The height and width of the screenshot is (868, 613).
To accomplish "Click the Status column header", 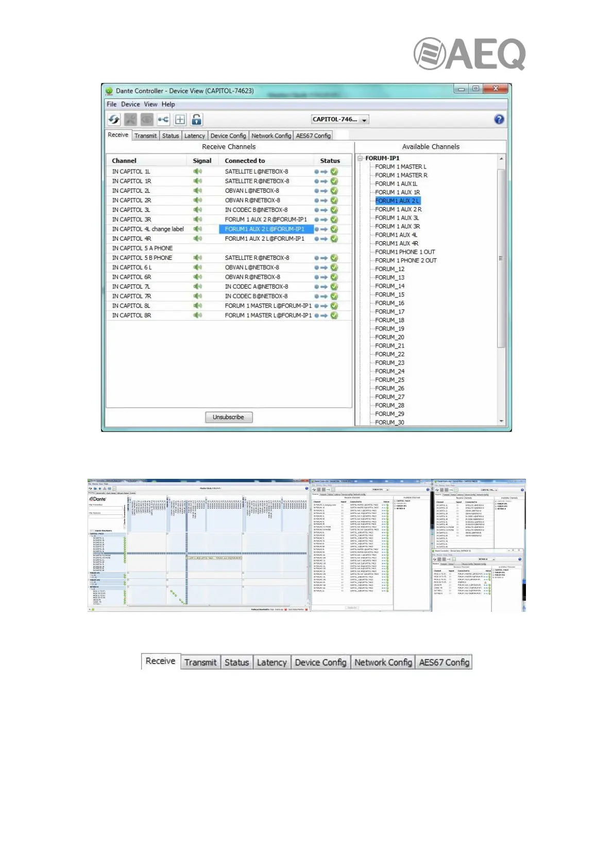I will 330,161.
